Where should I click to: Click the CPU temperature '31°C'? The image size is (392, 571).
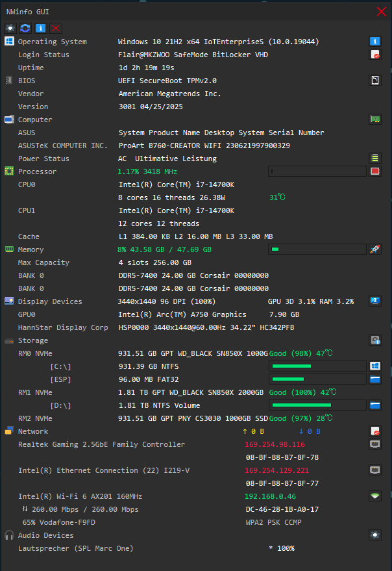pos(277,197)
